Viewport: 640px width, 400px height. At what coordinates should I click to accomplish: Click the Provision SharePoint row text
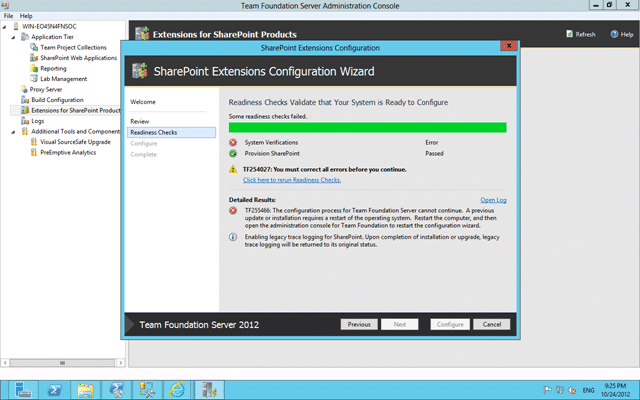coord(272,153)
